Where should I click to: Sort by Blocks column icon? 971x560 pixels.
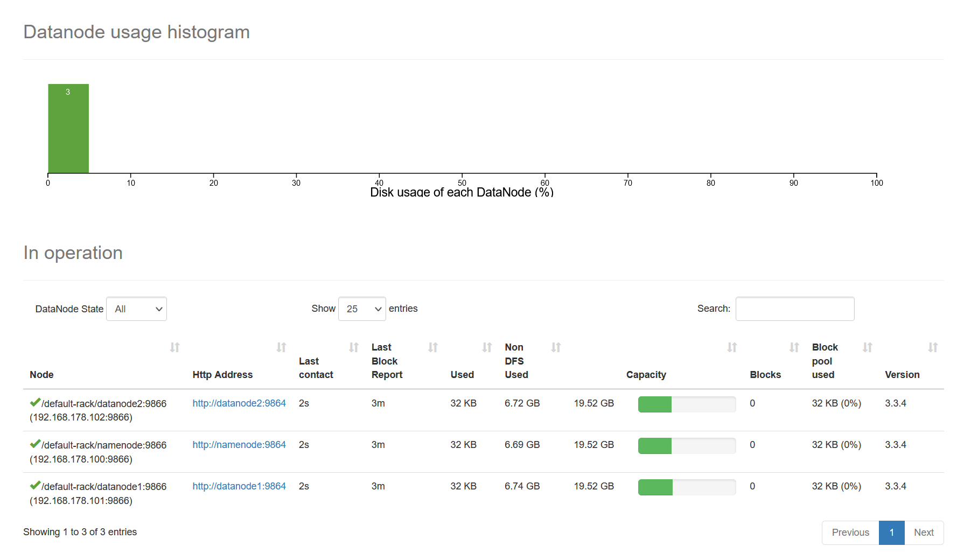click(794, 347)
